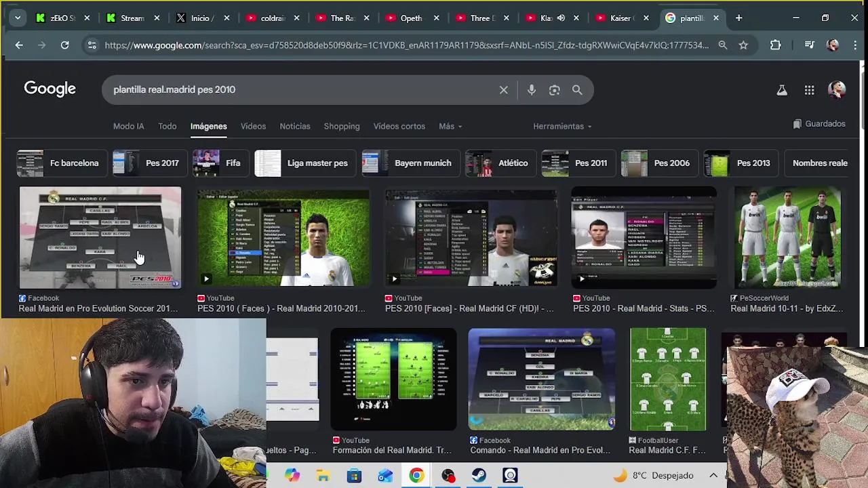868x488 pixels.
Task: Open PeSoccerWorld Real Madrid kits thumbnail
Action: [x=787, y=238]
